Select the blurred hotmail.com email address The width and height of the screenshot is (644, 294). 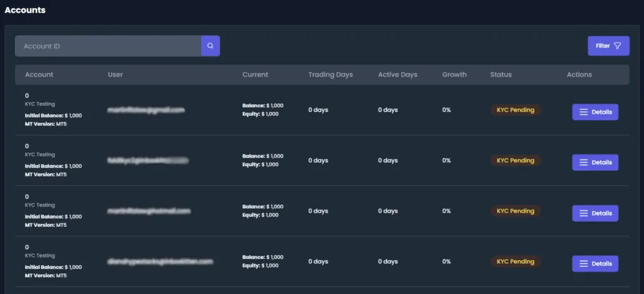click(x=148, y=210)
